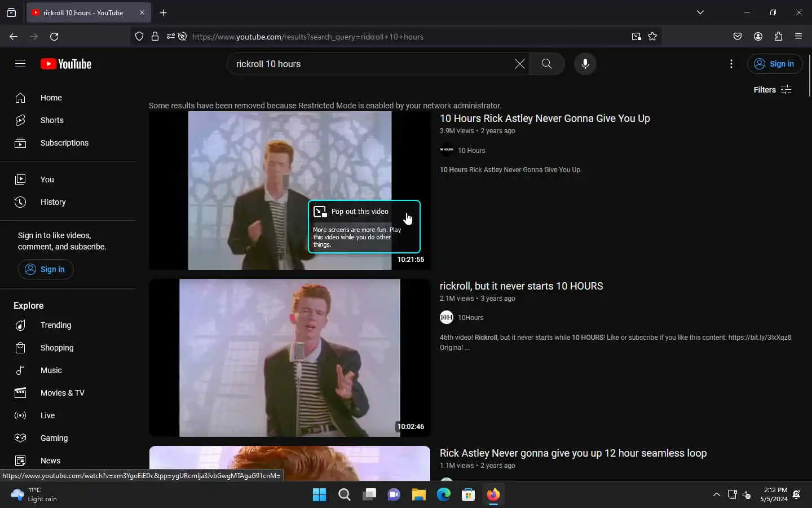Open the You section in sidebar

click(68, 179)
